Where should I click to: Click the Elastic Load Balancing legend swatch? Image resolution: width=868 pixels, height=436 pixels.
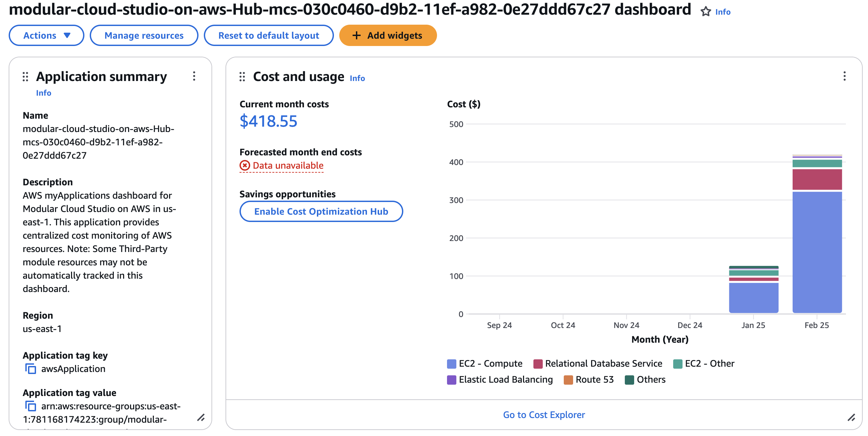(452, 380)
